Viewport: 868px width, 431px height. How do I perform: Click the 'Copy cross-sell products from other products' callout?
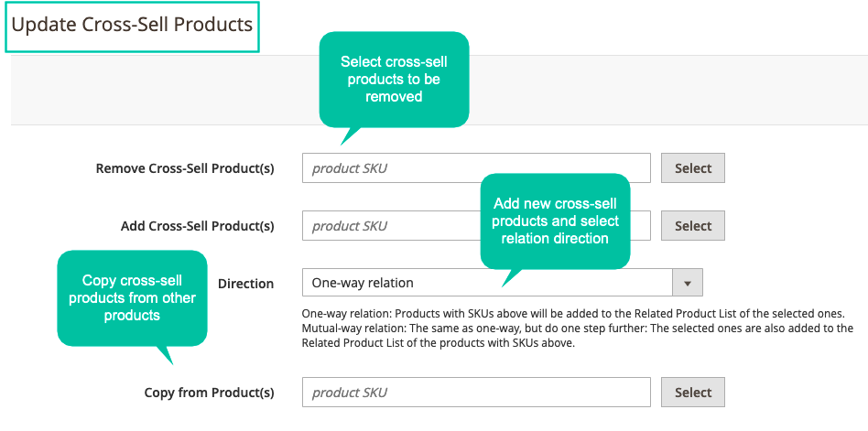(x=132, y=297)
